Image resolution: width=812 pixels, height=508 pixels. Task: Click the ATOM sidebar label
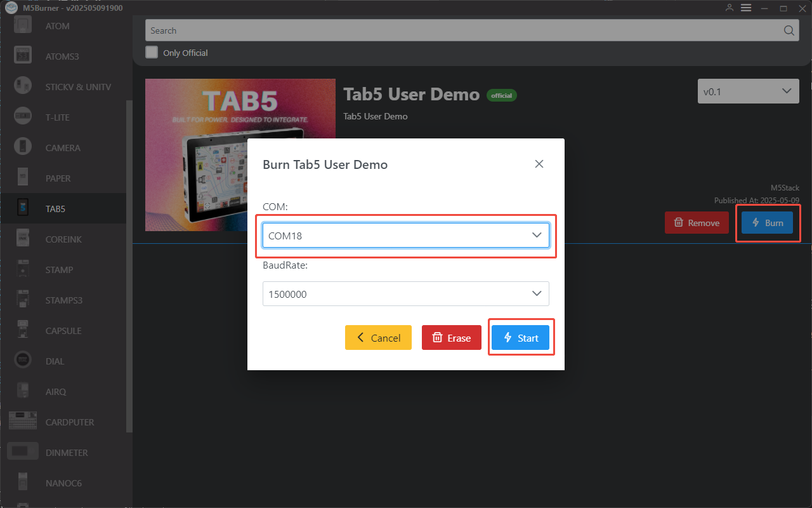coord(58,26)
